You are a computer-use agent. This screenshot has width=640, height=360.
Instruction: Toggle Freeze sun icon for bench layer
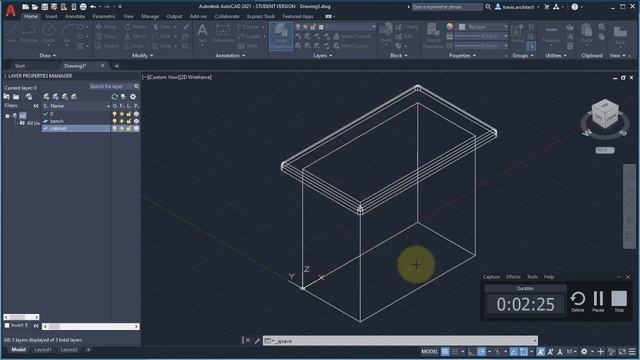[x=122, y=121]
